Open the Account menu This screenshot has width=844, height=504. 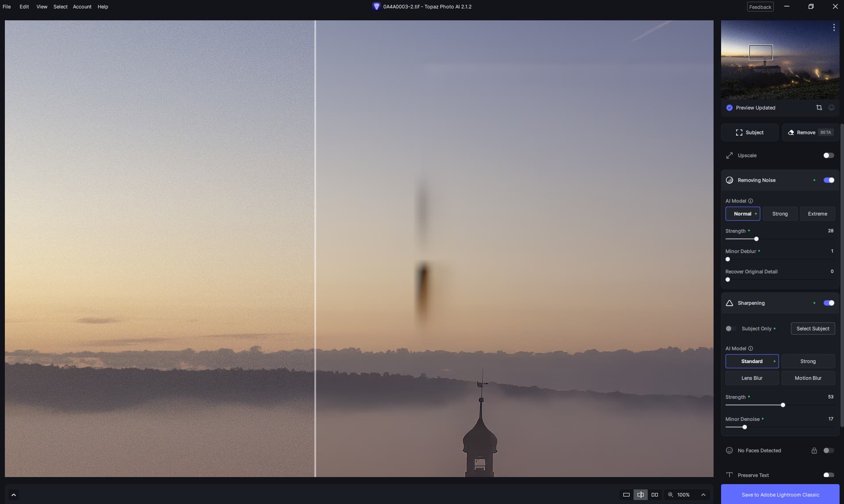coord(82,7)
